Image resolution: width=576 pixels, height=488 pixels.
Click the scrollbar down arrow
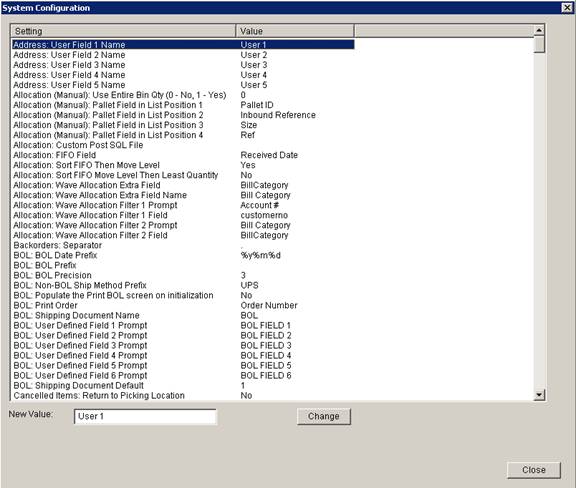(539, 395)
